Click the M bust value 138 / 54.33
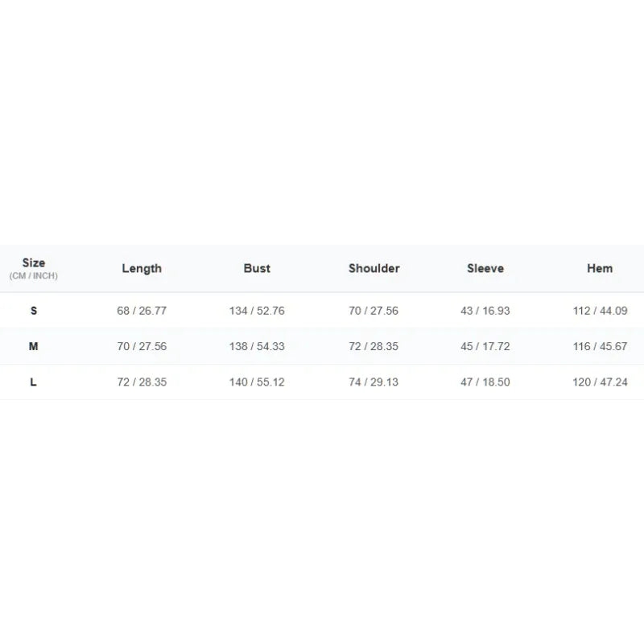 click(257, 346)
